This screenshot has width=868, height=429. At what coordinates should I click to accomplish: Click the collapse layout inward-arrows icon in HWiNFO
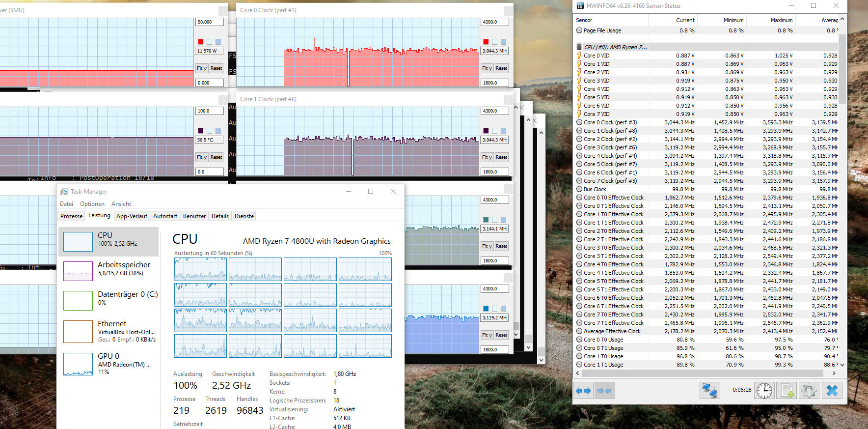pos(604,391)
